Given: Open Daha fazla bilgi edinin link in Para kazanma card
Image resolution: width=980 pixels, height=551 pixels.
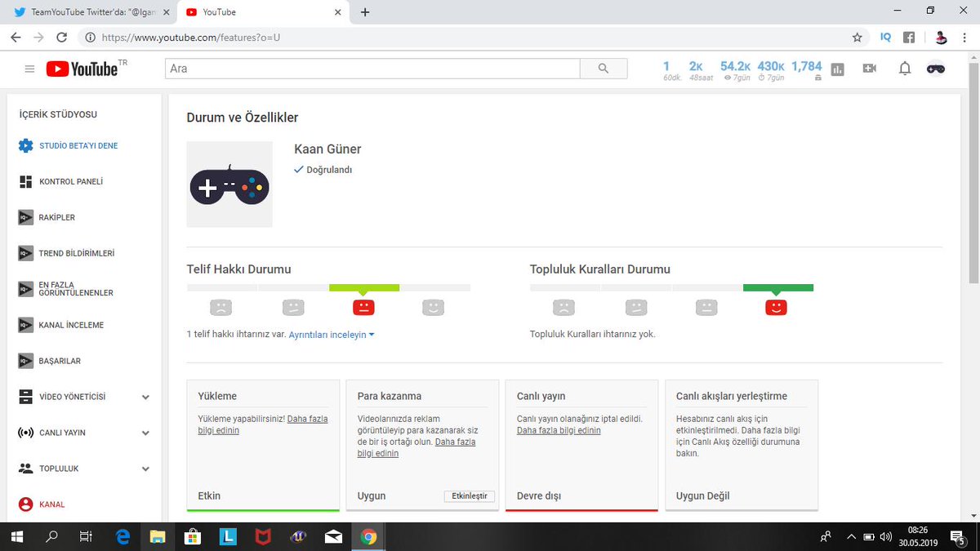Looking at the screenshot, I should tap(416, 447).
